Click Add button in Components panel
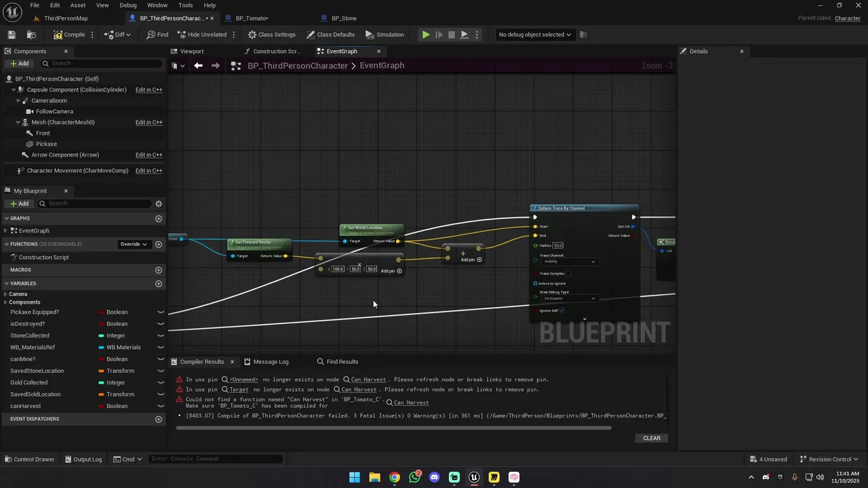The width and height of the screenshot is (868, 488). [x=20, y=64]
